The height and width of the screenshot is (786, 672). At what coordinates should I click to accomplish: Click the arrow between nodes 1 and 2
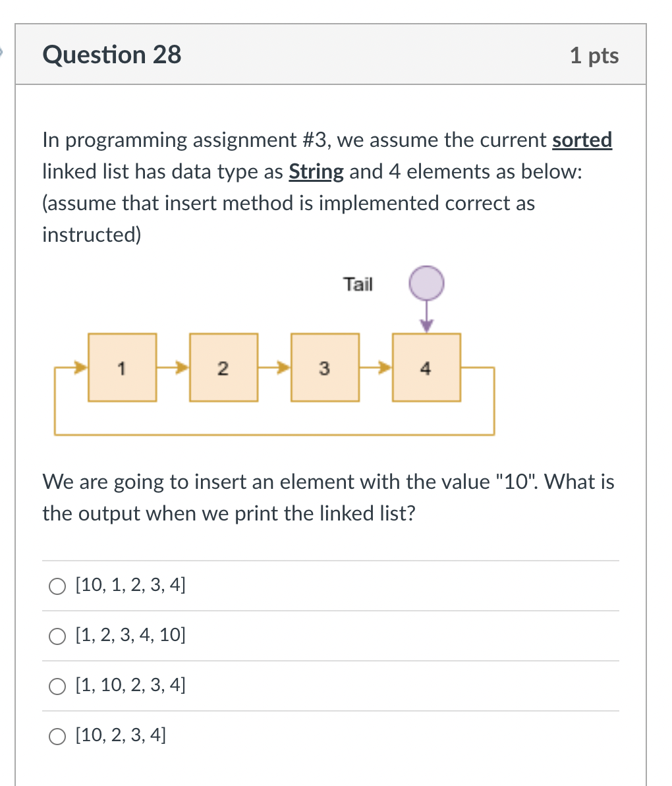coord(173,368)
